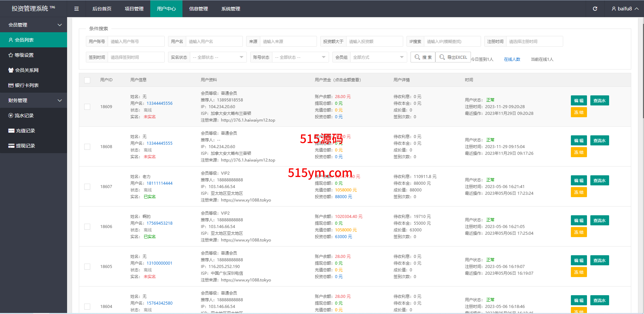Focus the 用户账号 input field

[136, 42]
